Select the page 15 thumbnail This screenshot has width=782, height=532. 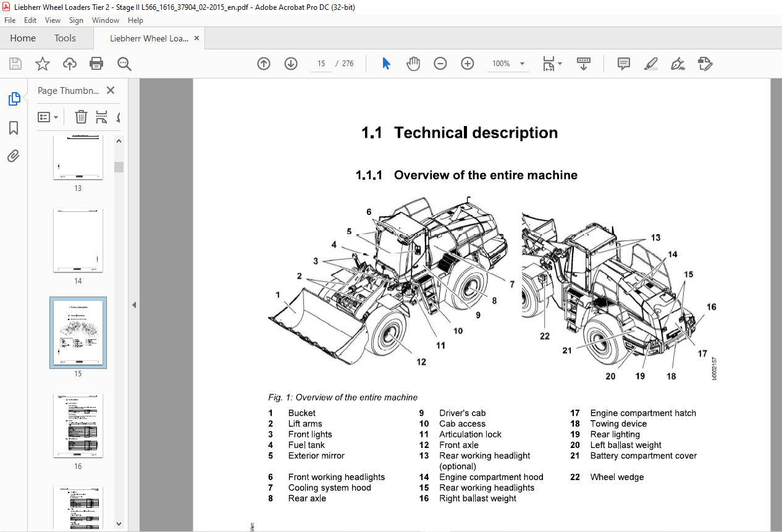pos(78,333)
